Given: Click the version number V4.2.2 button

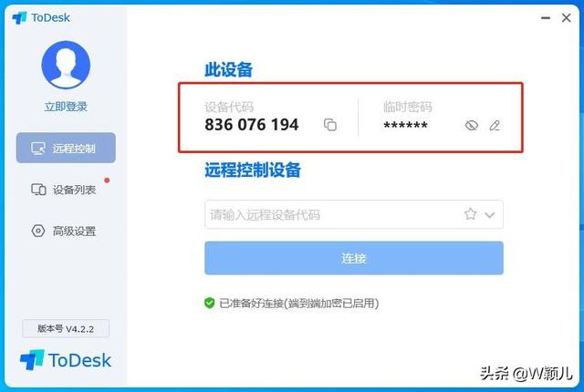Looking at the screenshot, I should coord(66,328).
